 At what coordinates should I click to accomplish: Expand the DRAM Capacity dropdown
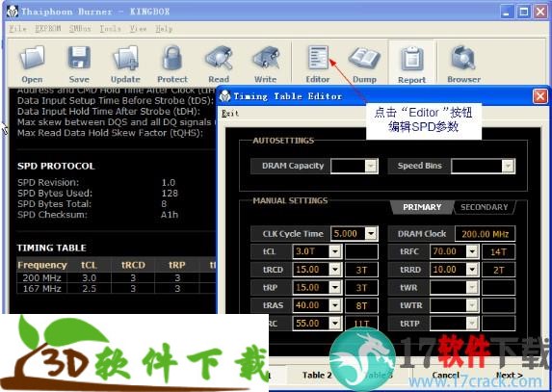pos(371,166)
